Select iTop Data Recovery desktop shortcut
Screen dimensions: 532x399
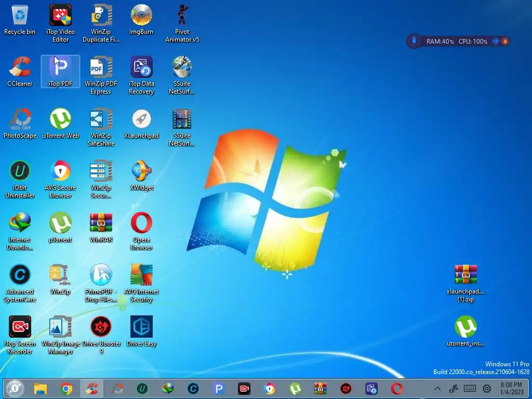[x=141, y=75]
